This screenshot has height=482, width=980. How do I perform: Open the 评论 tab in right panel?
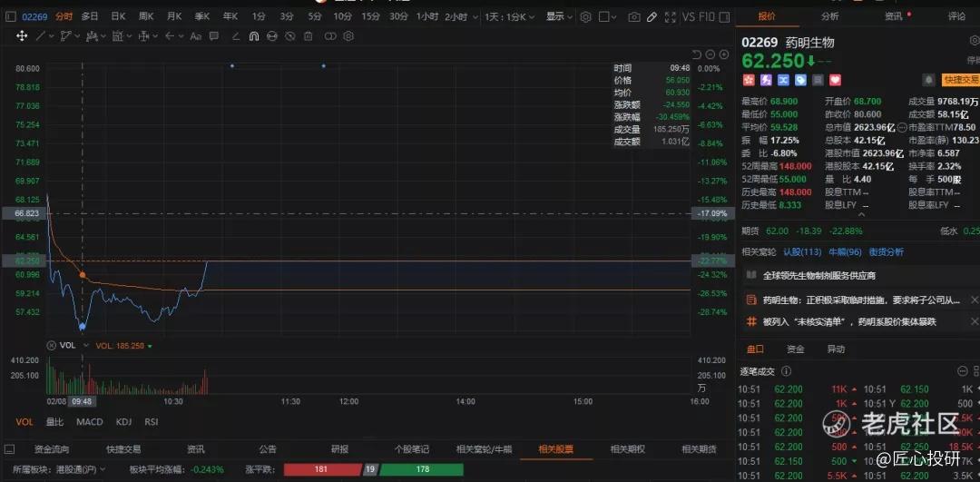tap(957, 16)
